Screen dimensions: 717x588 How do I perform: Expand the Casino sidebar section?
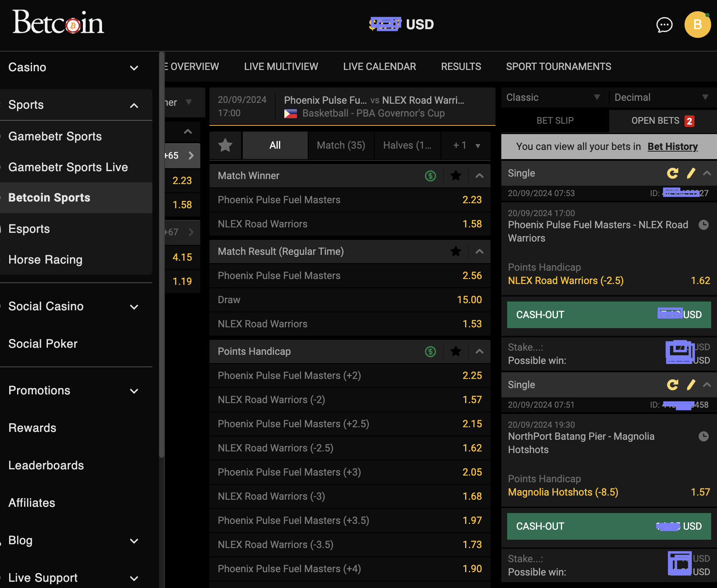tap(134, 68)
